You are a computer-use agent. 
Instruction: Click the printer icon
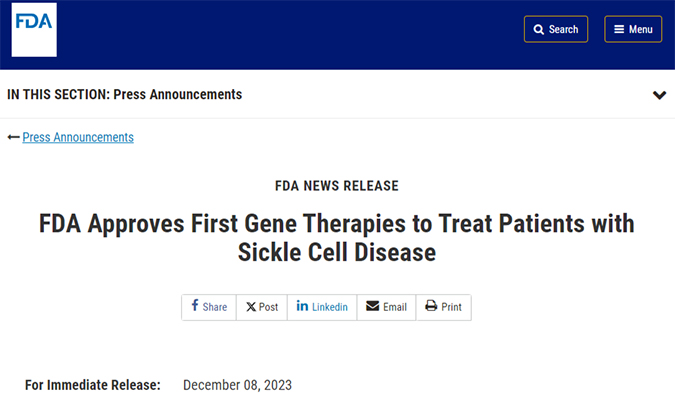click(x=431, y=306)
